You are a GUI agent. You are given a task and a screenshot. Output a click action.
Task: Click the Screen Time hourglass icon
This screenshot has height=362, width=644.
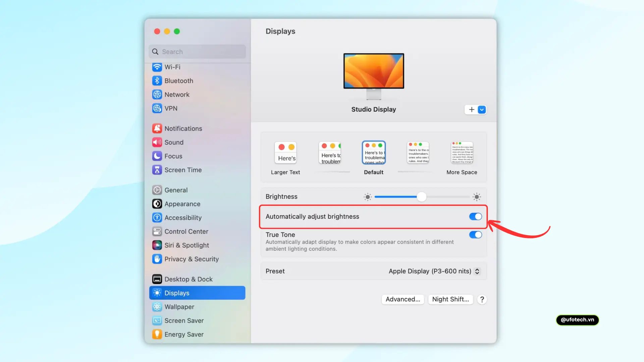pyautogui.click(x=157, y=170)
